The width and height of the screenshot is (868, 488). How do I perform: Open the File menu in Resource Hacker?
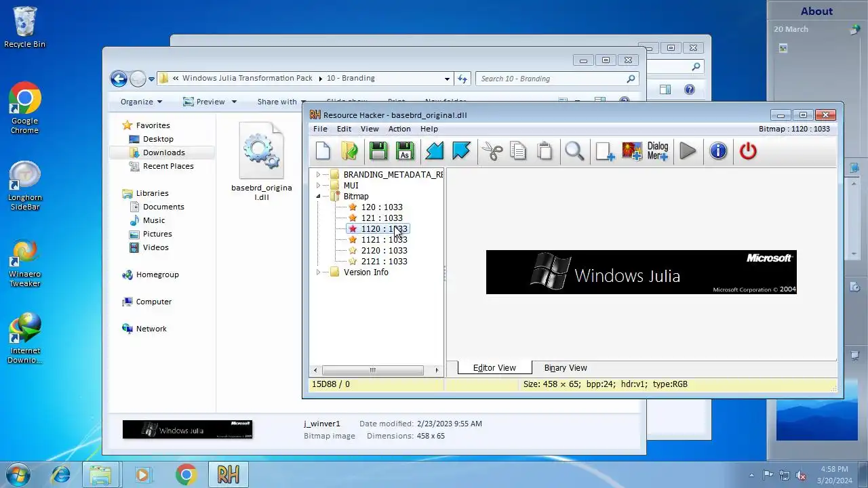tap(320, 129)
